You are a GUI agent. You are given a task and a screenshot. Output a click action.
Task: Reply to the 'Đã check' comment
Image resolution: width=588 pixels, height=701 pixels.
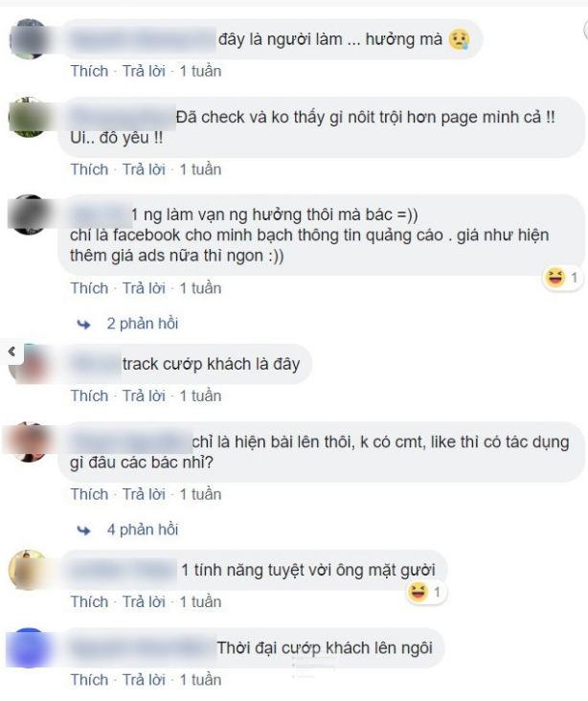(x=144, y=170)
